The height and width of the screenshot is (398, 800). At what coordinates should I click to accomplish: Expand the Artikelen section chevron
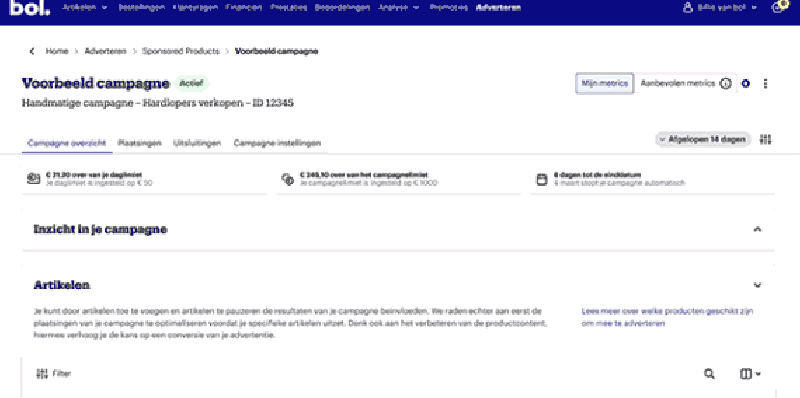(x=758, y=285)
